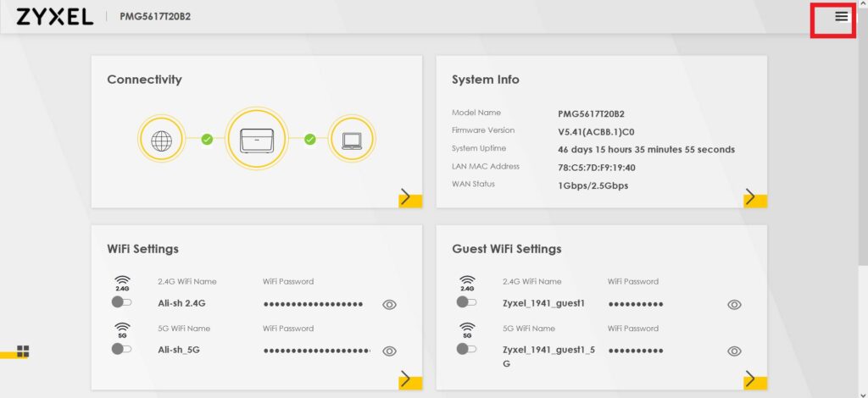
Task: Click the Guest WiFi Settings heading
Action: [507, 249]
